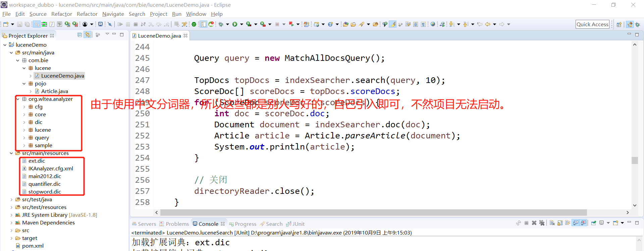Click Previous Annotation yellow up arrow

coord(466,24)
